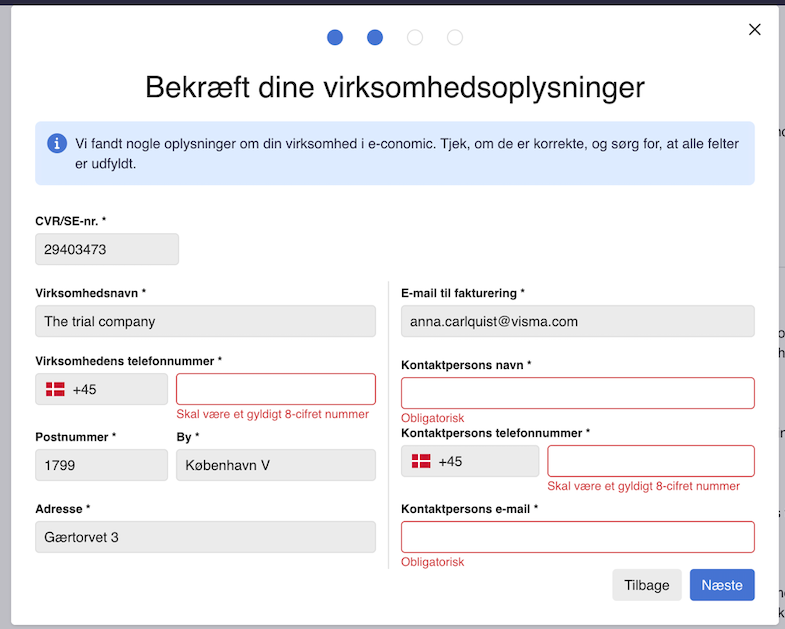Click the third progress step dot
The image size is (785, 629).
coord(415,38)
